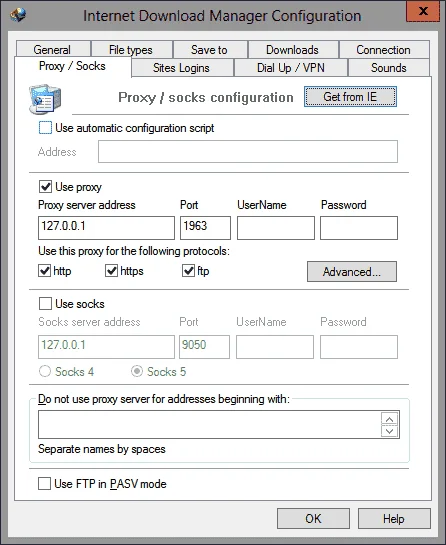Toggle the ftp protocol checkbox
The height and width of the screenshot is (545, 446).
[x=188, y=271]
